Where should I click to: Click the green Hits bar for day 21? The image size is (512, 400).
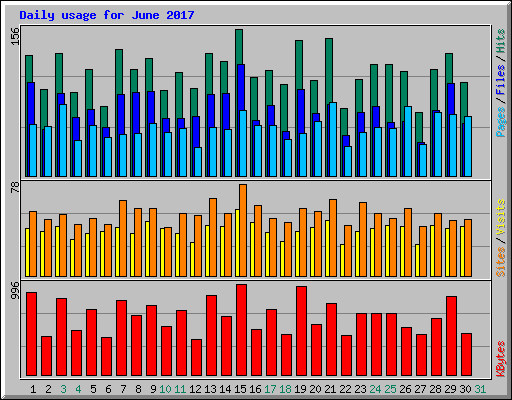pyautogui.click(x=329, y=70)
